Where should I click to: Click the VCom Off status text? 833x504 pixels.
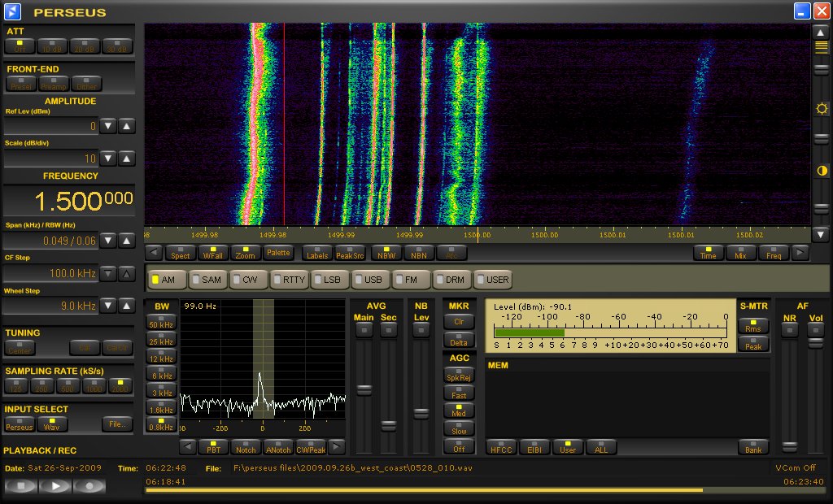[x=796, y=468]
